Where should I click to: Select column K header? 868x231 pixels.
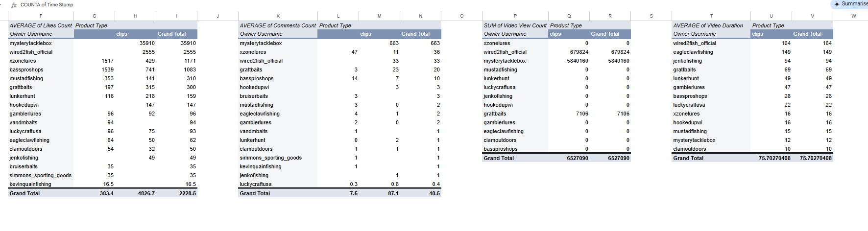pyautogui.click(x=278, y=16)
